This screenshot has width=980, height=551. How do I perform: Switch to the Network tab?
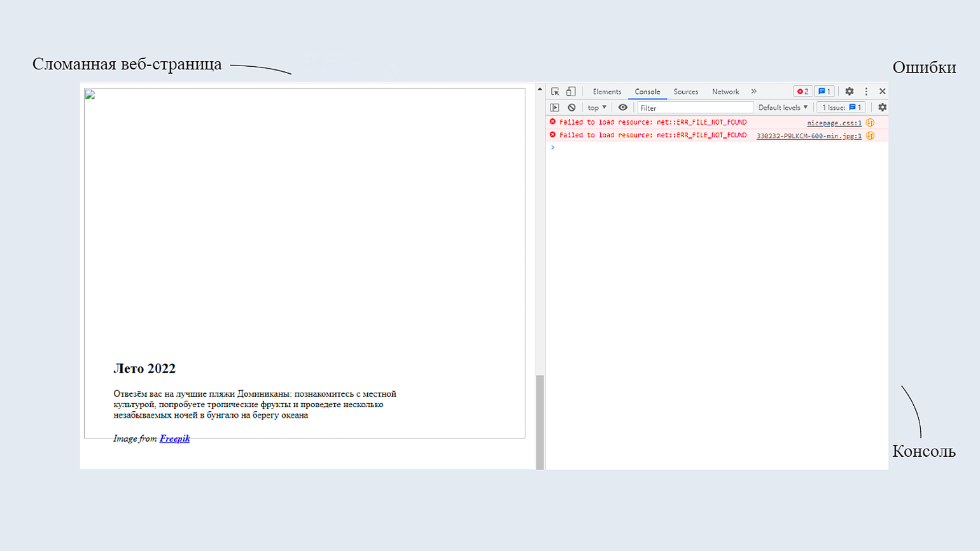click(x=725, y=92)
